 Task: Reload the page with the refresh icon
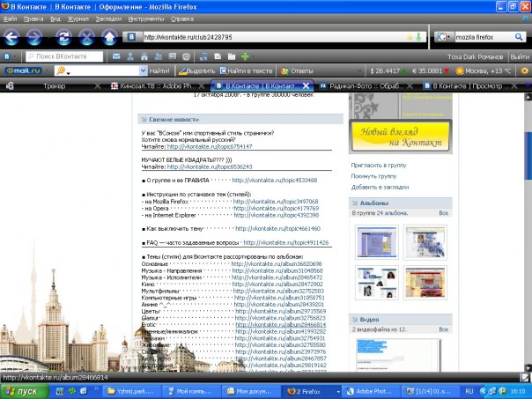click(x=63, y=37)
